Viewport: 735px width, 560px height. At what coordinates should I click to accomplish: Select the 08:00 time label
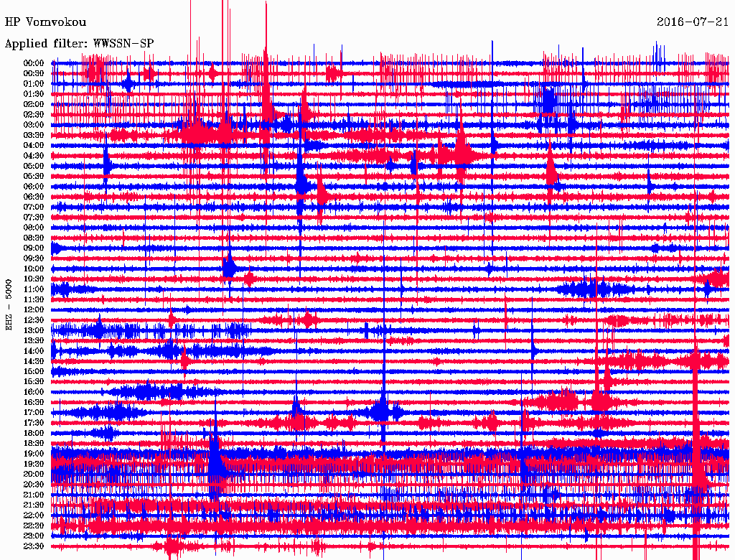(34, 228)
